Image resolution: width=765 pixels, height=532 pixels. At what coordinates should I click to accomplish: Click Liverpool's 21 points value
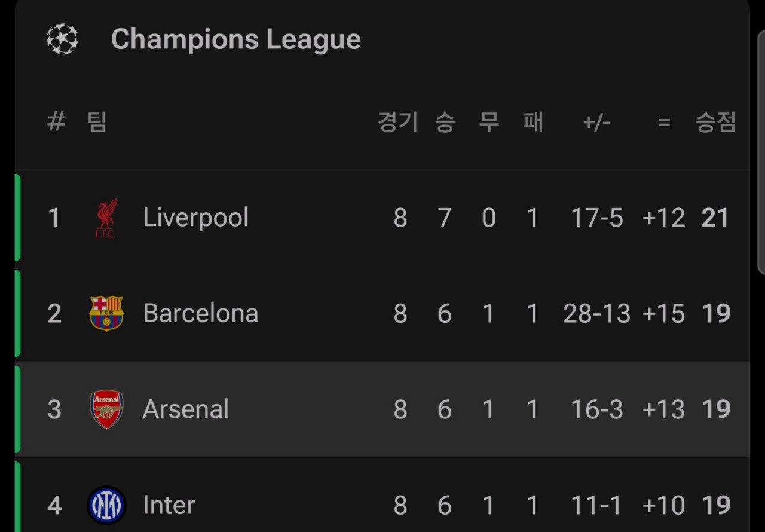[715, 218]
